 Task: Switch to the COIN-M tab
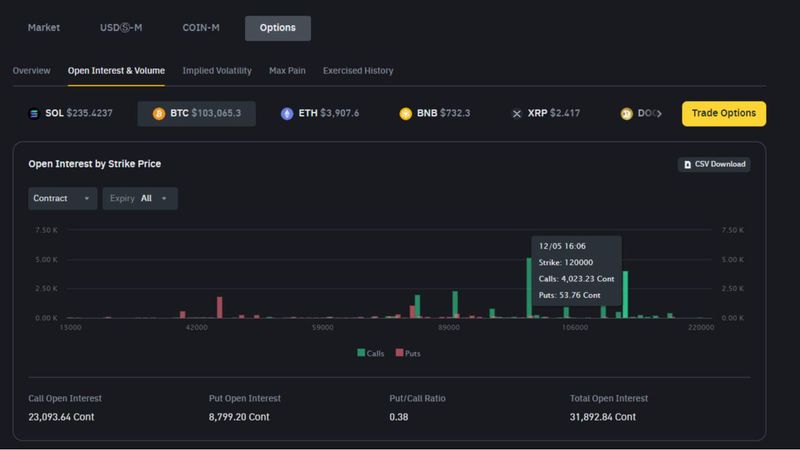pyautogui.click(x=201, y=28)
